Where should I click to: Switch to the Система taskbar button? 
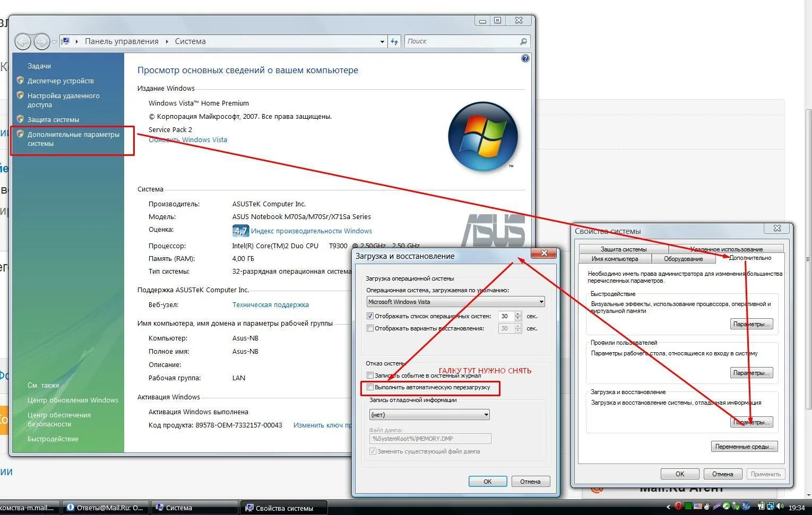(194, 508)
